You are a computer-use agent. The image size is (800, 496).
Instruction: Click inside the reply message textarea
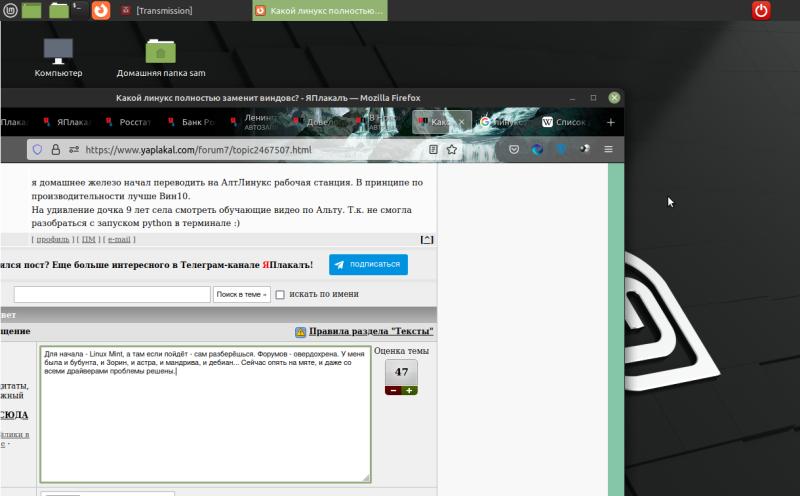click(x=205, y=414)
